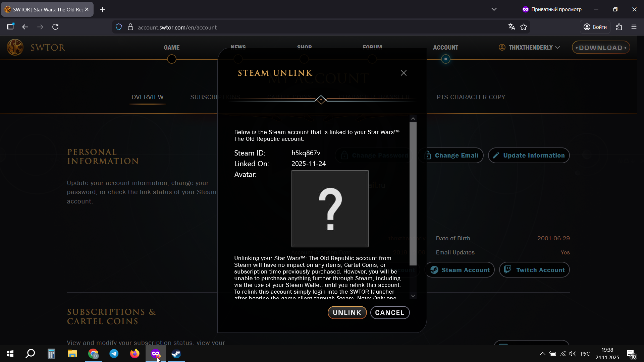The height and width of the screenshot is (362, 644).
Task: Click the UNLINK button
Action: (x=347, y=312)
